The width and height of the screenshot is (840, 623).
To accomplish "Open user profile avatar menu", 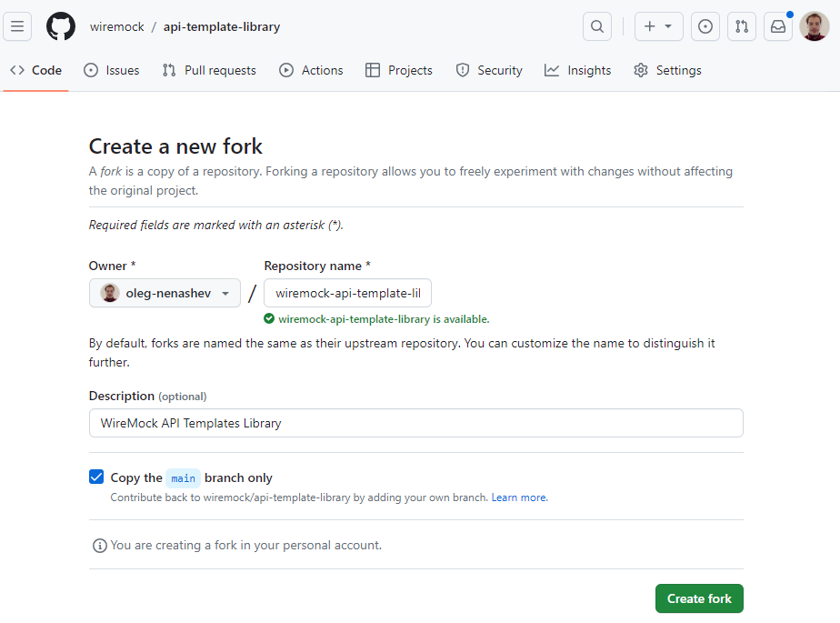I will (814, 26).
